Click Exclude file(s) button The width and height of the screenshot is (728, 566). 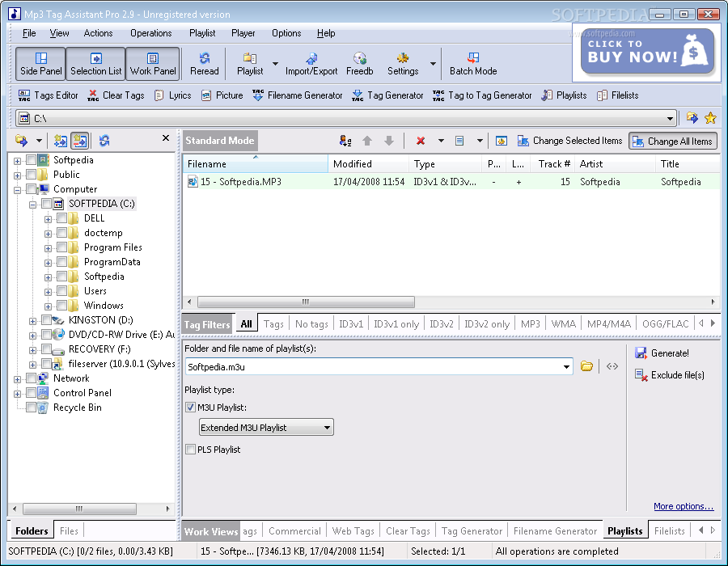670,375
